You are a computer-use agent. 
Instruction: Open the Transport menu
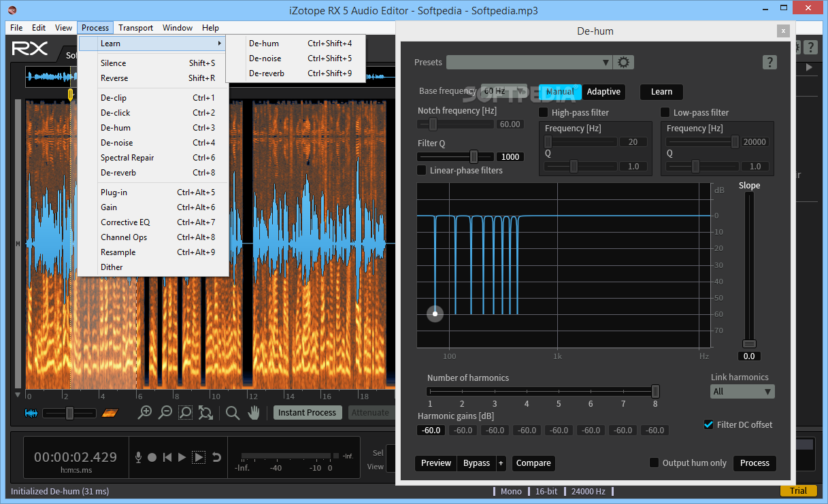click(135, 28)
